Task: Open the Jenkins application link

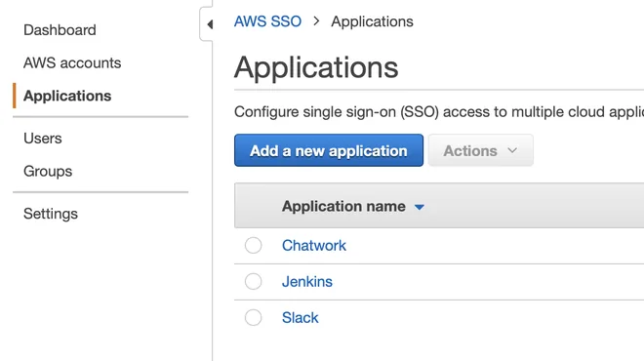Action: click(x=307, y=282)
